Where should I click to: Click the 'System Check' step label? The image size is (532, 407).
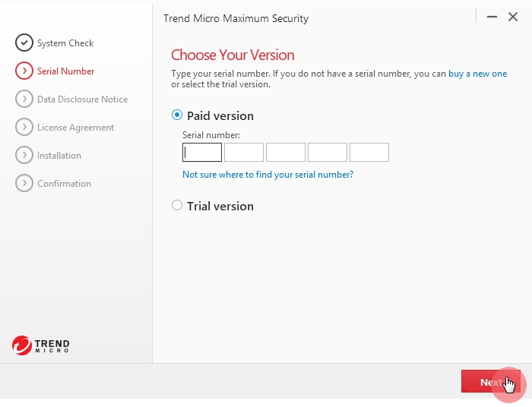(x=65, y=43)
